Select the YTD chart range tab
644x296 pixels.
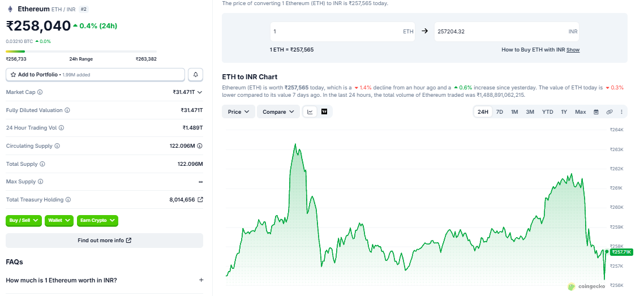coord(547,111)
